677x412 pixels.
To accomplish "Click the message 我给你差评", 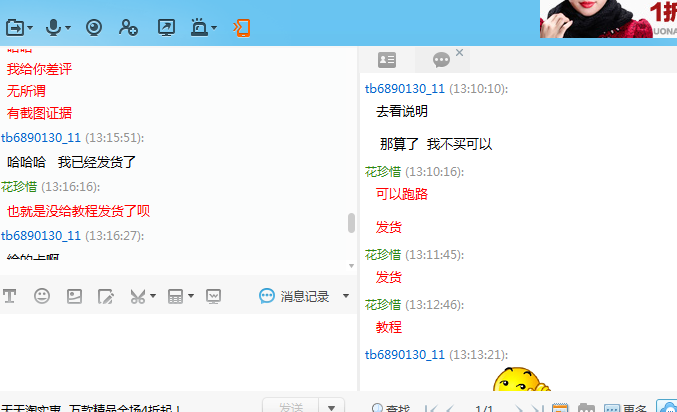I will (39, 69).
